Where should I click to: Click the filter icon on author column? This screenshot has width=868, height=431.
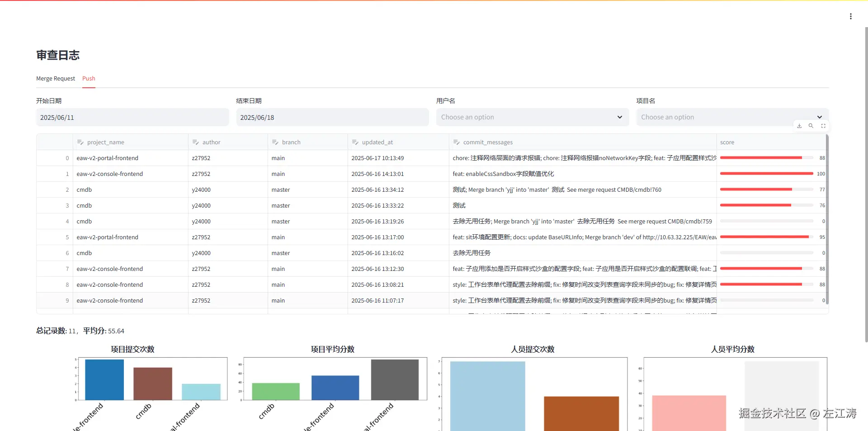[x=195, y=142]
